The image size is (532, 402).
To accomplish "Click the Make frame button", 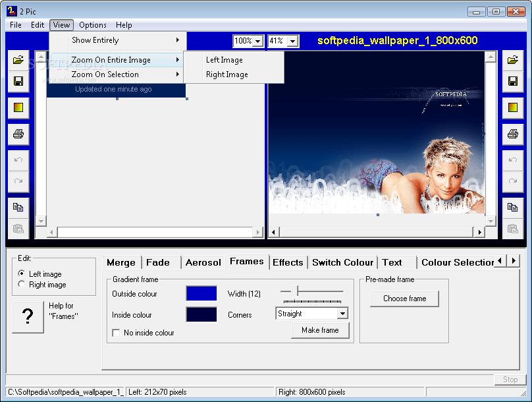I will pos(320,330).
